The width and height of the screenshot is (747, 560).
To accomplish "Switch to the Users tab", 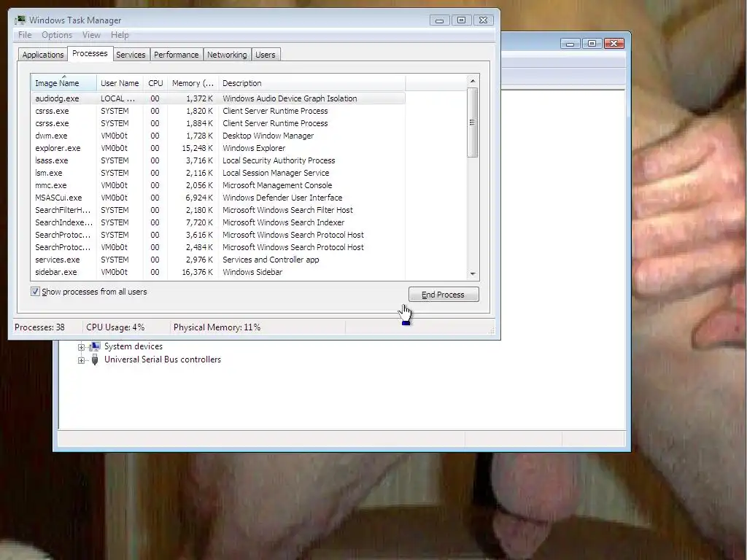I will tap(266, 55).
